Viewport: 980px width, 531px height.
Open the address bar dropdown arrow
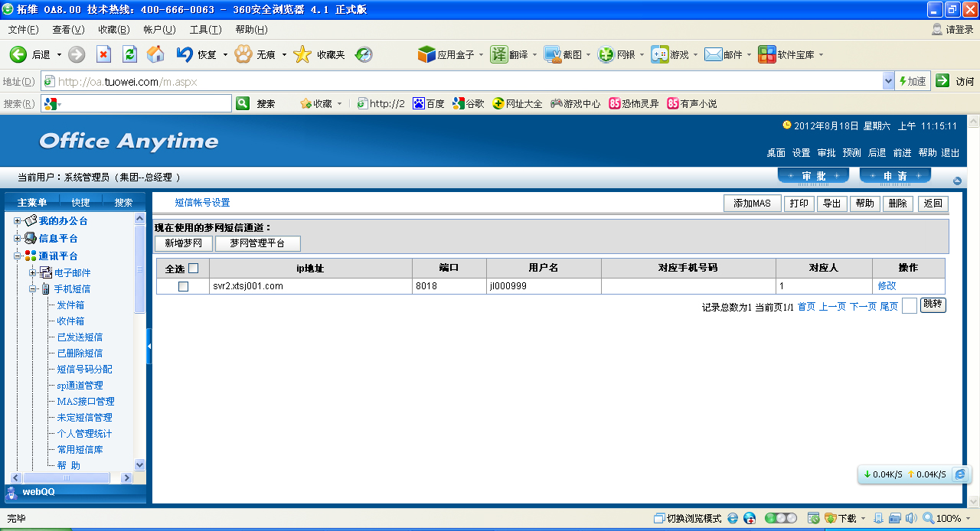point(888,81)
